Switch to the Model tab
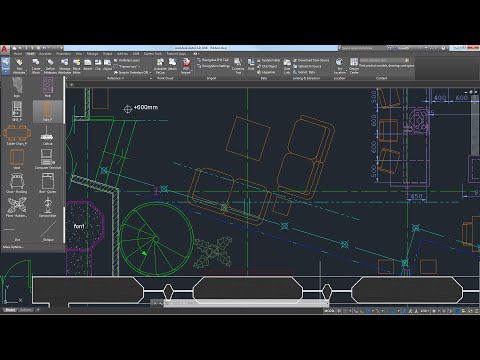Screen dimensions: 480x360 (10, 310)
